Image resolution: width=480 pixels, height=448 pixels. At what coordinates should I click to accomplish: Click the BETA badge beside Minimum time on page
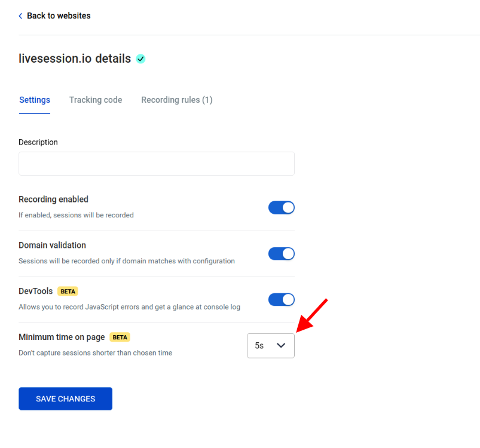click(x=120, y=337)
